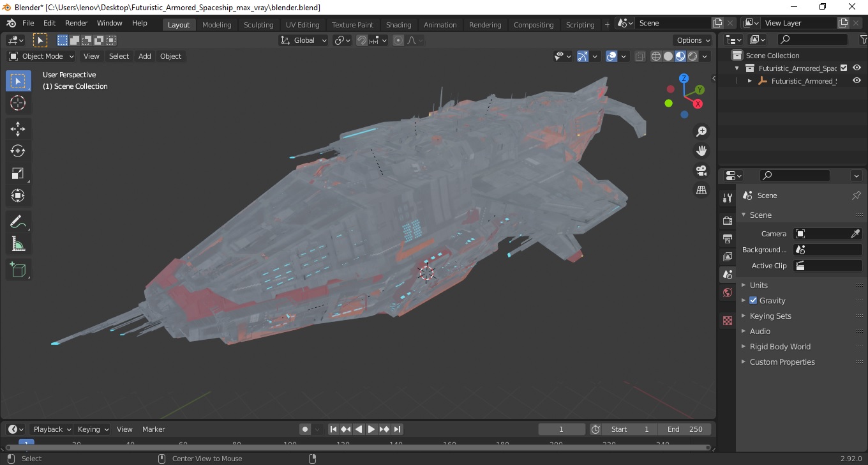This screenshot has width=868, height=465.
Task: Pick the Rotate tool
Action: click(x=18, y=151)
